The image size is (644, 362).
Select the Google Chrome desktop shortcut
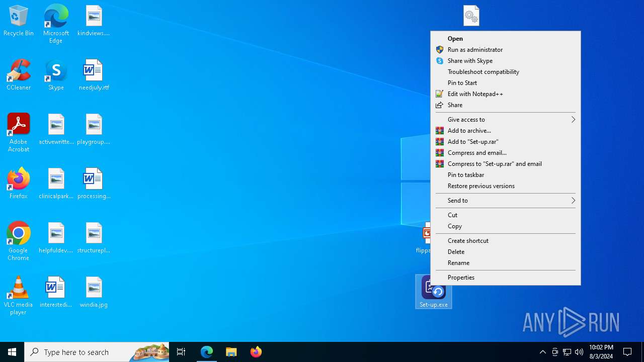pos(19,241)
